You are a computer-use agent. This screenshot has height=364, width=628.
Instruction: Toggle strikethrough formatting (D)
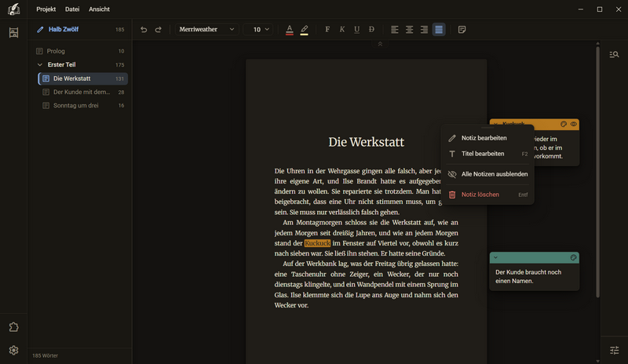pyautogui.click(x=371, y=29)
